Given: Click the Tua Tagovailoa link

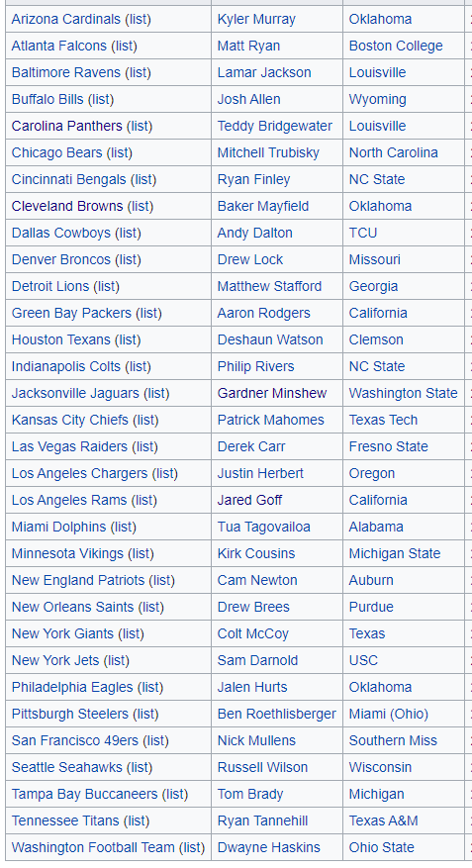Looking at the screenshot, I should click(x=263, y=527).
